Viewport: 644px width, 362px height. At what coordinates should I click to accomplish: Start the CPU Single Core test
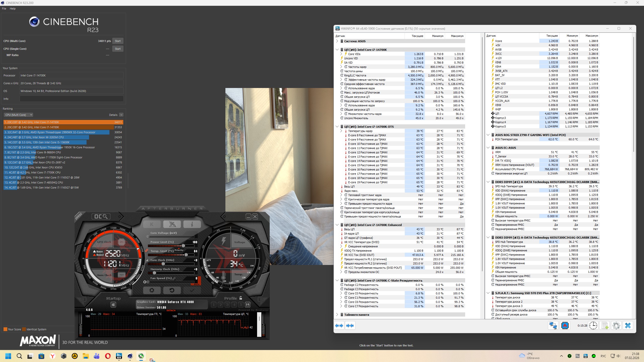[118, 49]
